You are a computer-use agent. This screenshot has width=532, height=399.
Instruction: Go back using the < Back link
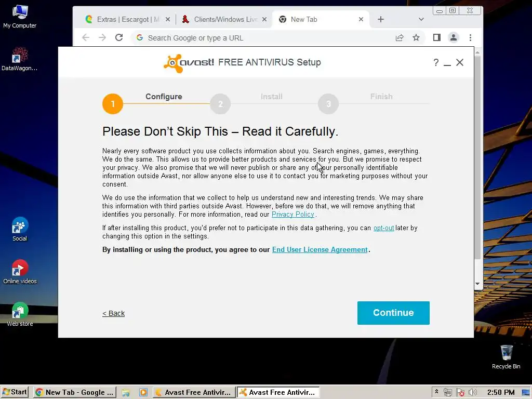tap(114, 313)
